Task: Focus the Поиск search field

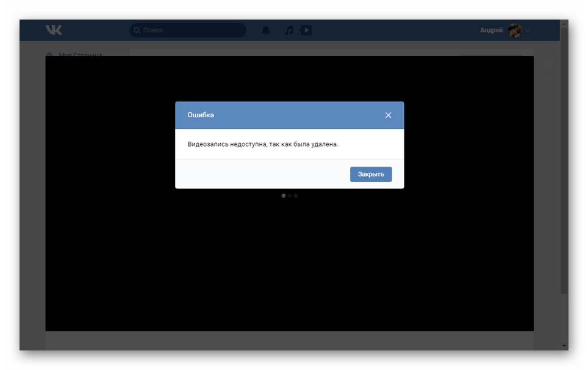Action: pyautogui.click(x=188, y=30)
